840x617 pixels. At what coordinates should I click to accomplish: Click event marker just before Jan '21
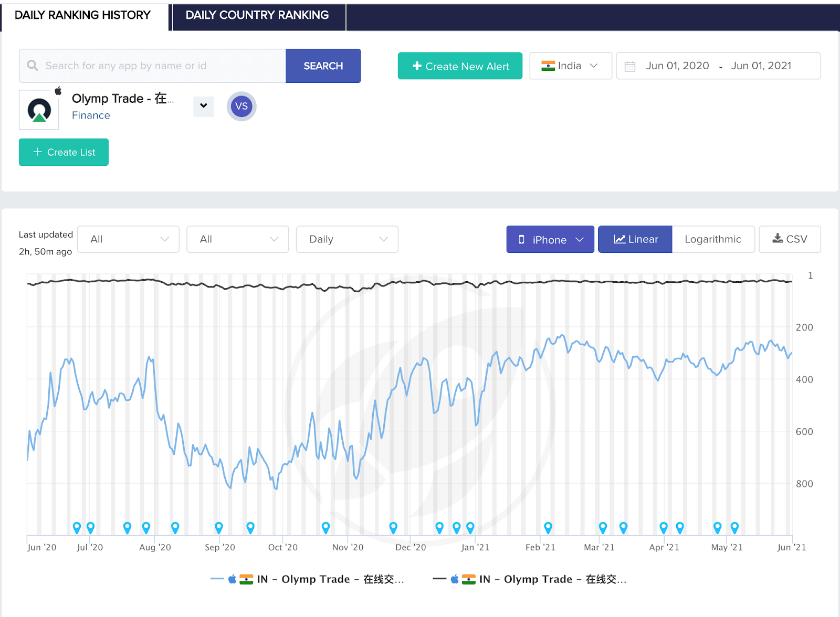point(470,527)
